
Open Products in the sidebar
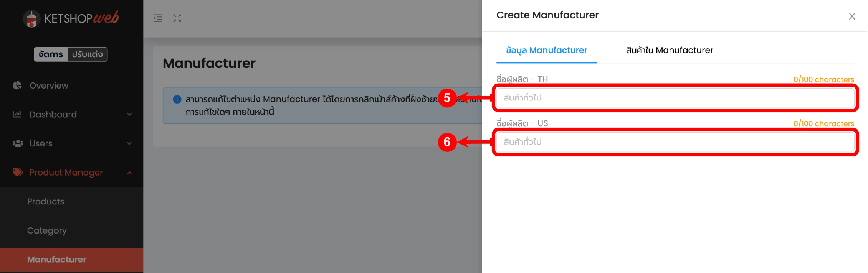point(46,201)
